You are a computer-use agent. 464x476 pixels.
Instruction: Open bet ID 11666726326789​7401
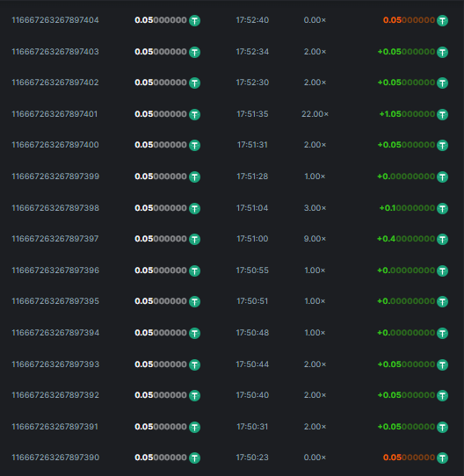[x=54, y=114]
